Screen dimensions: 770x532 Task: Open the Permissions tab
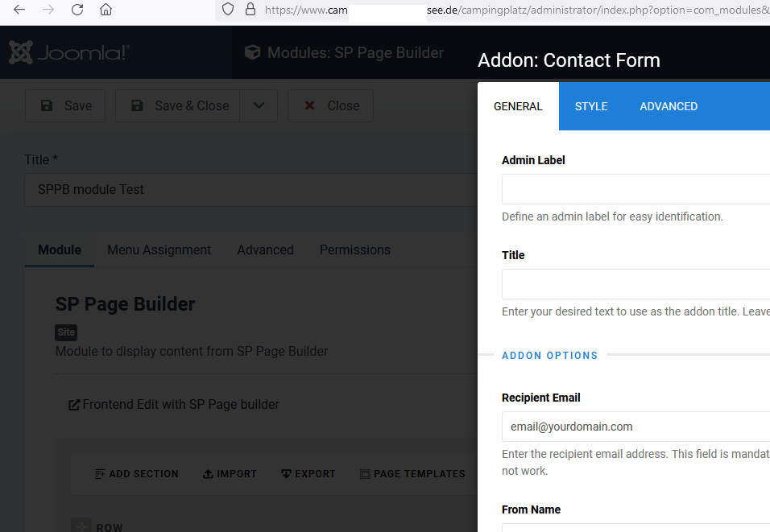(354, 250)
